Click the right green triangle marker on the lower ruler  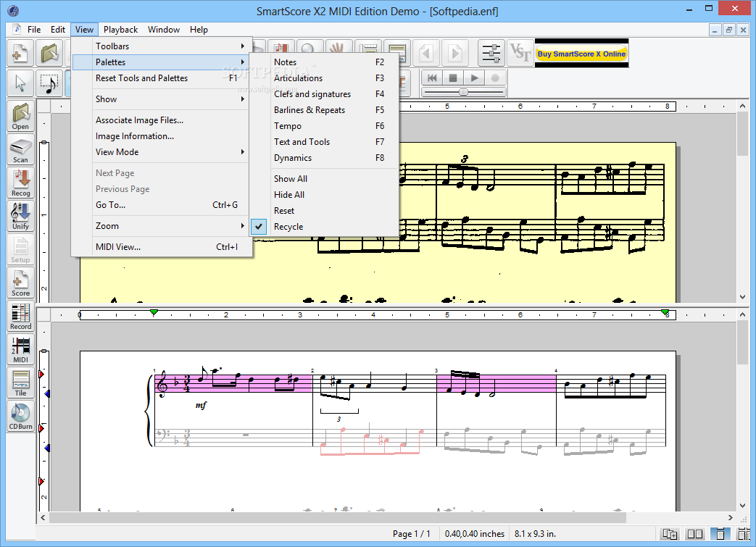pos(665,313)
